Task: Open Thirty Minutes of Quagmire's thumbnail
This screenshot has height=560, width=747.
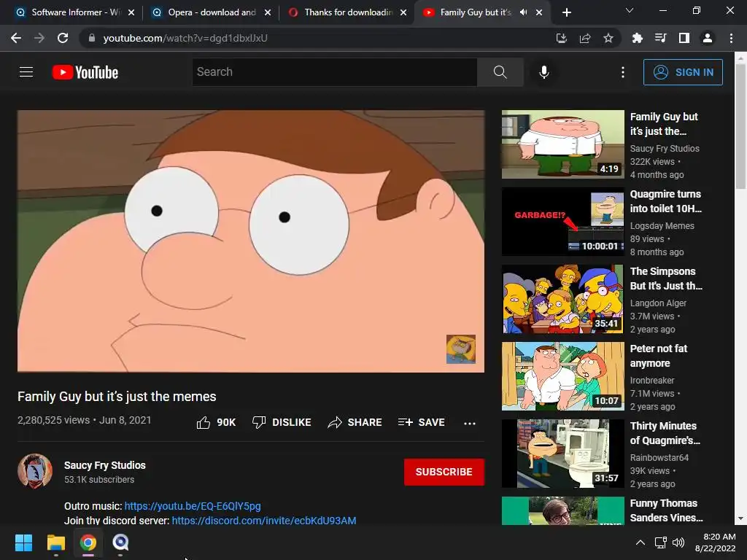Action: (562, 454)
